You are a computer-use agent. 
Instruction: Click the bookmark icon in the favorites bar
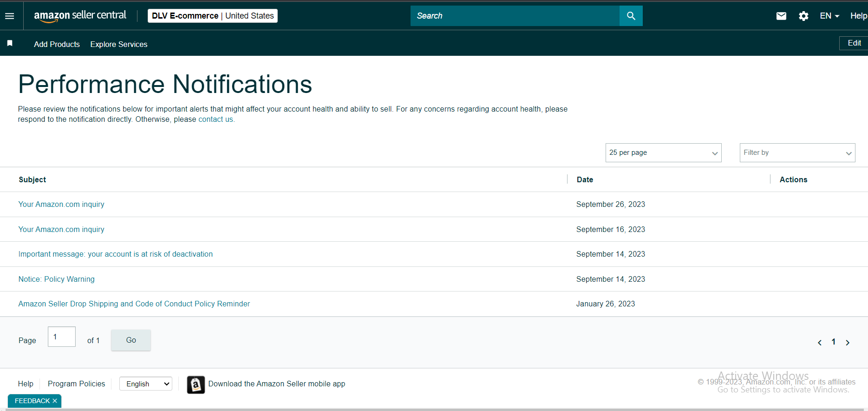(x=10, y=43)
